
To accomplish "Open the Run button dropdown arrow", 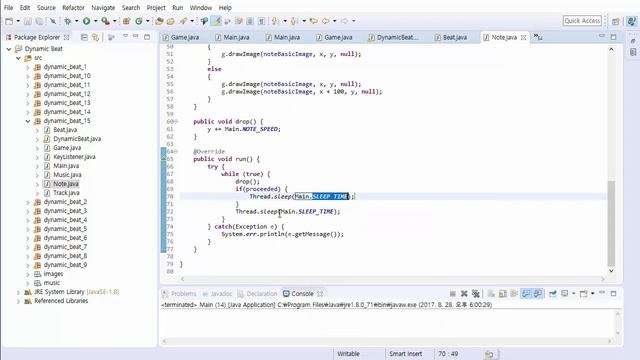I will coord(96,21).
